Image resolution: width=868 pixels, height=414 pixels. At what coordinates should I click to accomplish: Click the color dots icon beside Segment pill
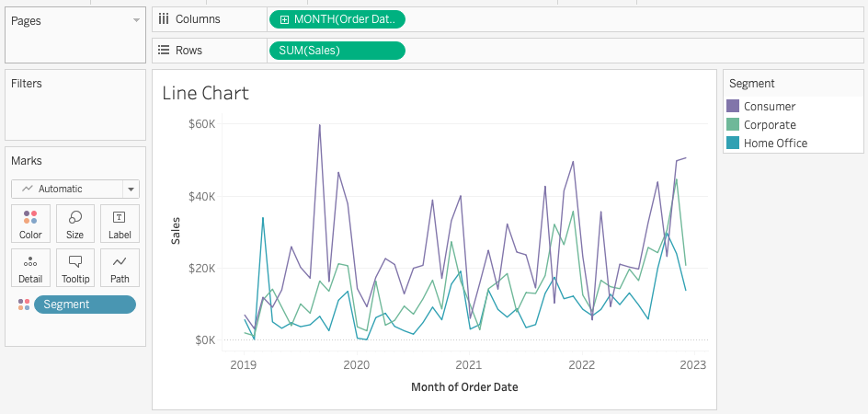tap(23, 305)
